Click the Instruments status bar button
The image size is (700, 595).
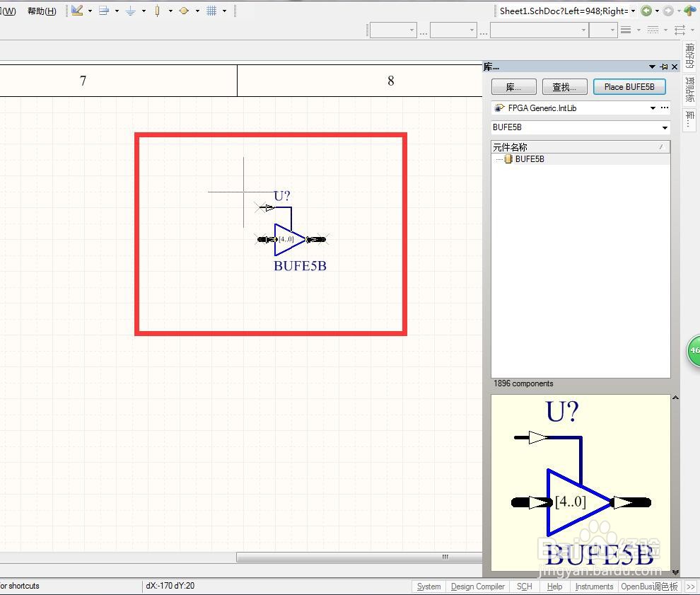tap(594, 587)
